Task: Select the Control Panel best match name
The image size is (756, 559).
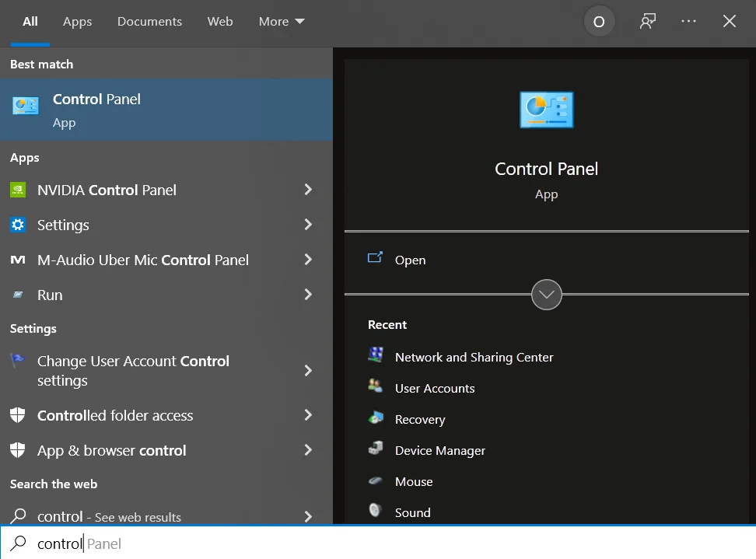Action: click(96, 100)
